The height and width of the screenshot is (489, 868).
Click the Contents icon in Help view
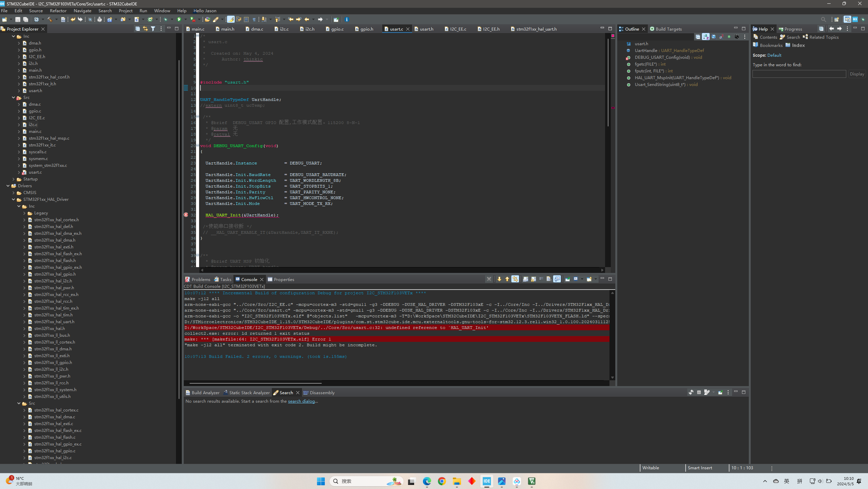coord(756,37)
